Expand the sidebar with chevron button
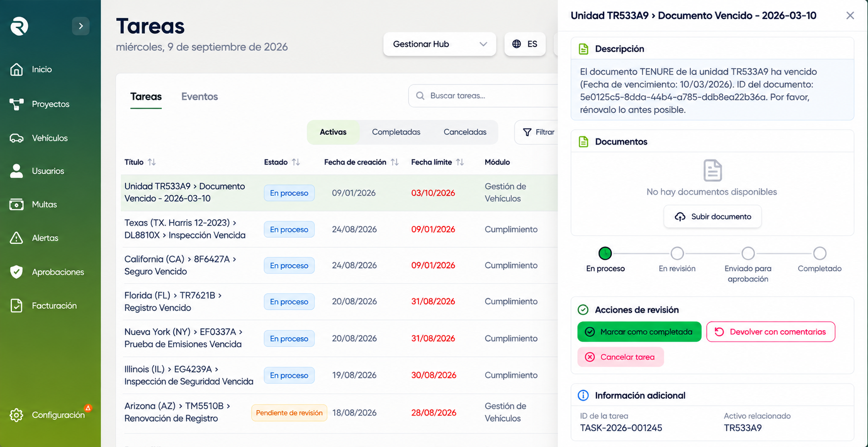 tap(80, 26)
